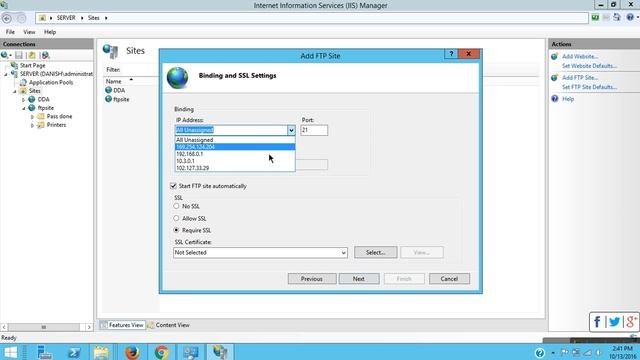Click the horizontal scrollbar in Connections pane

click(x=44, y=327)
